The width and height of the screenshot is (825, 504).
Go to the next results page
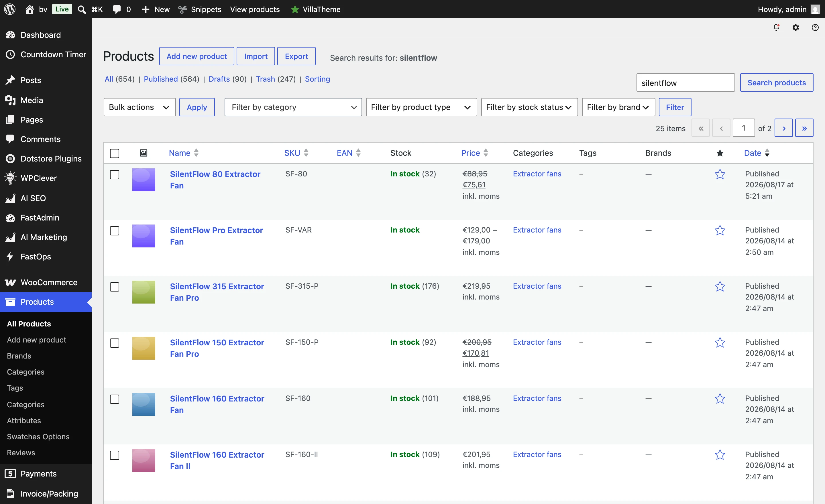tap(783, 128)
